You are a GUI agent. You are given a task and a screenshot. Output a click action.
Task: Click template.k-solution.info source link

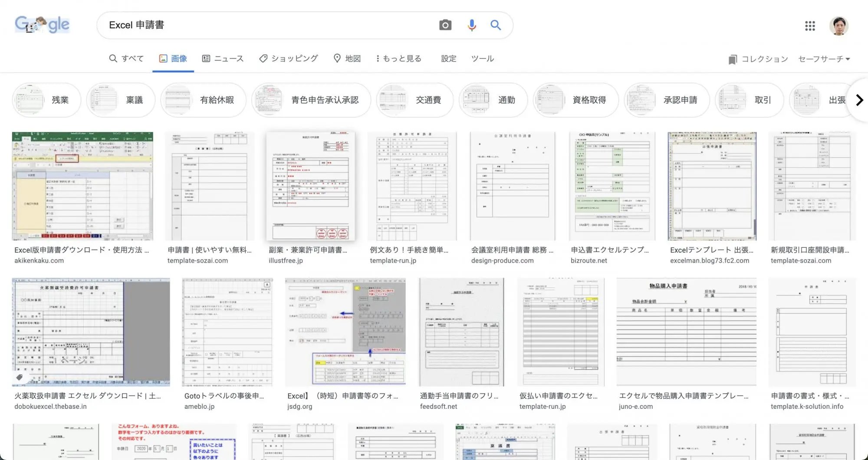[807, 407]
